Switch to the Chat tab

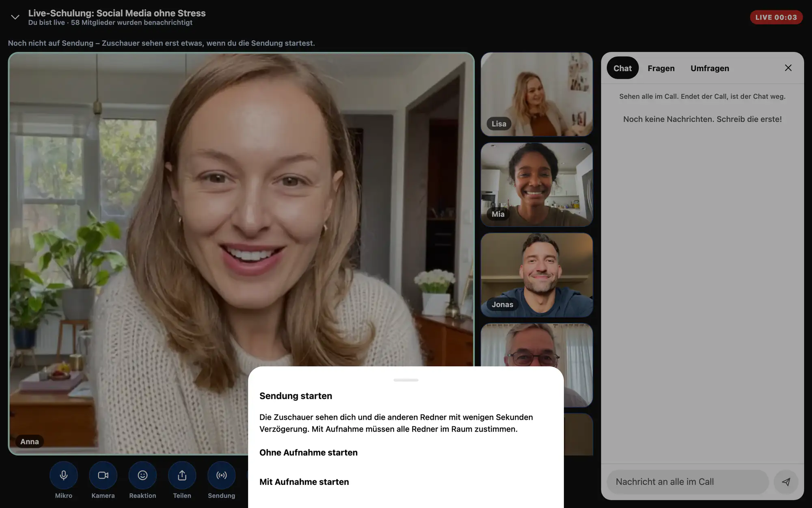tap(622, 68)
